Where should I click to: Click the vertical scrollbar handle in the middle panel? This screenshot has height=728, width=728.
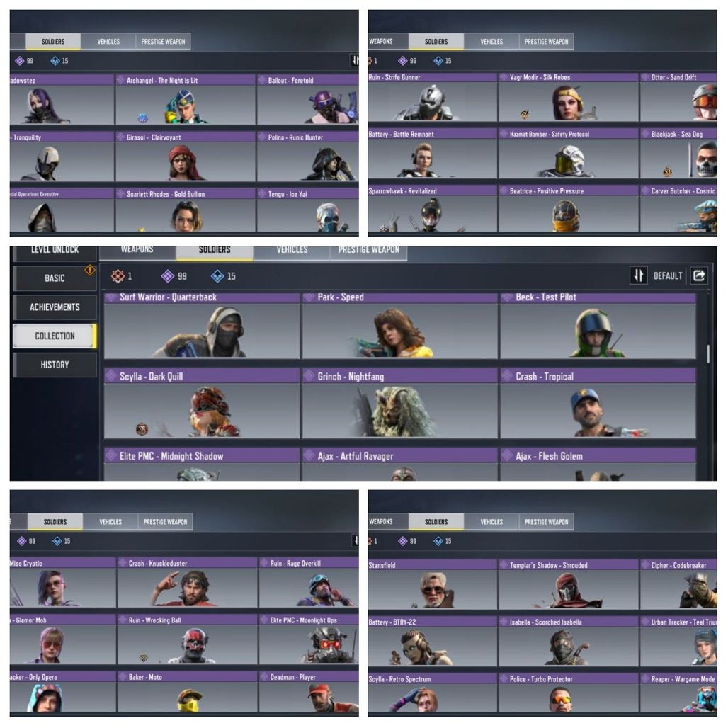click(x=708, y=354)
